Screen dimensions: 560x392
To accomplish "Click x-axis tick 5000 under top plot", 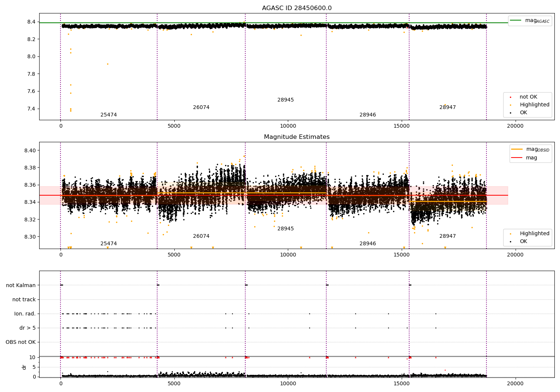I will [174, 126].
